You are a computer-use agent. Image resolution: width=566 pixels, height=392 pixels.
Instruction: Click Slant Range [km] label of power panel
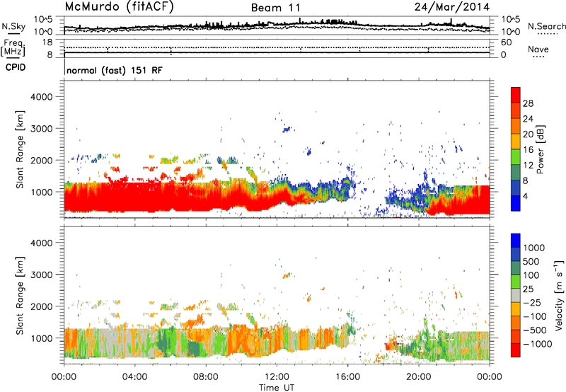(20, 150)
